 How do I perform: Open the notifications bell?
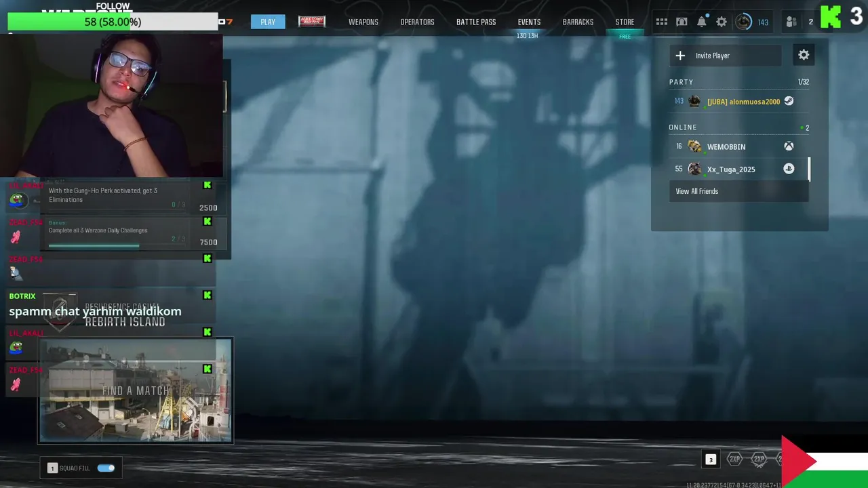[x=702, y=22]
